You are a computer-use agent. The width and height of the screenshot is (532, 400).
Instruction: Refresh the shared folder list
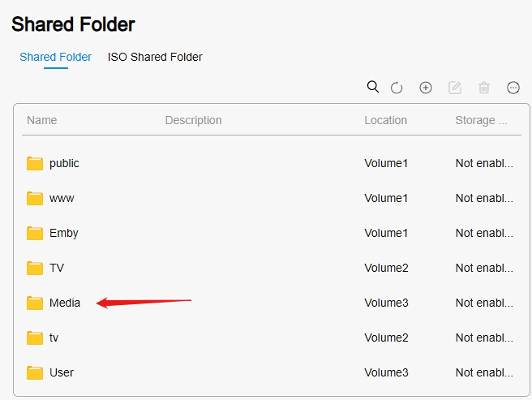tap(397, 88)
